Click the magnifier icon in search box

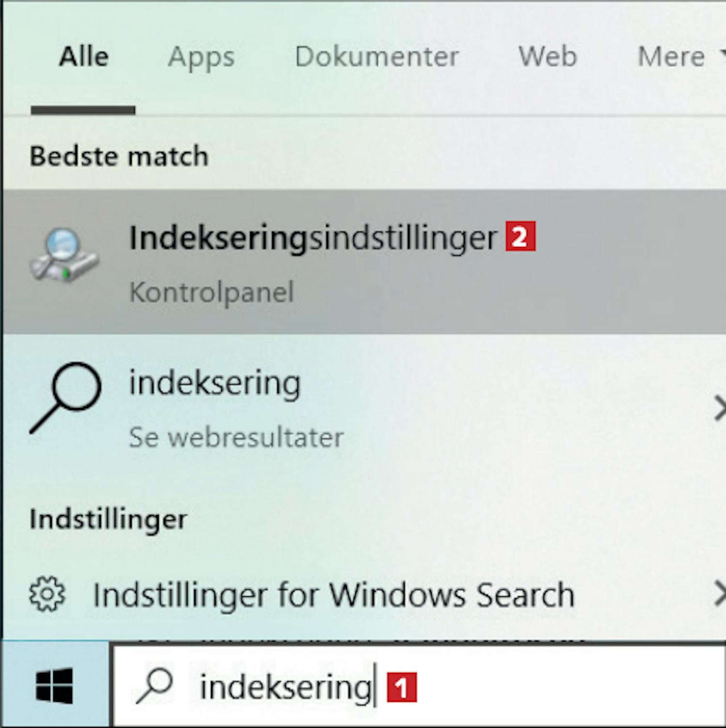tap(155, 685)
